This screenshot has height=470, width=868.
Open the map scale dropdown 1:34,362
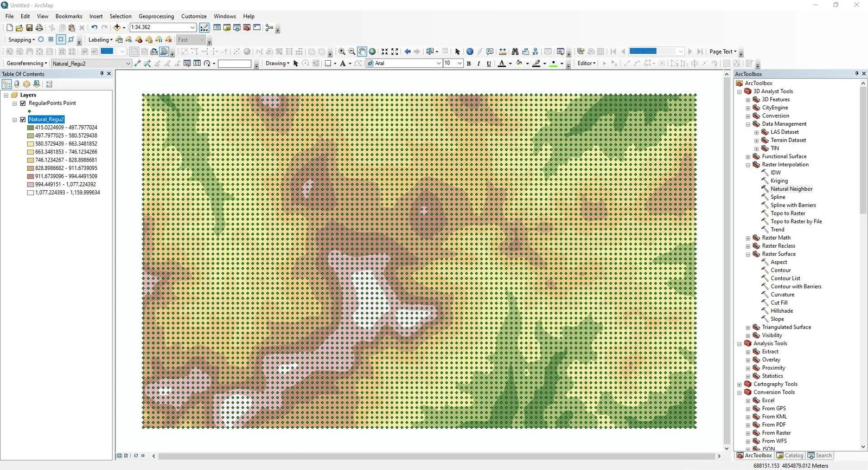192,27
